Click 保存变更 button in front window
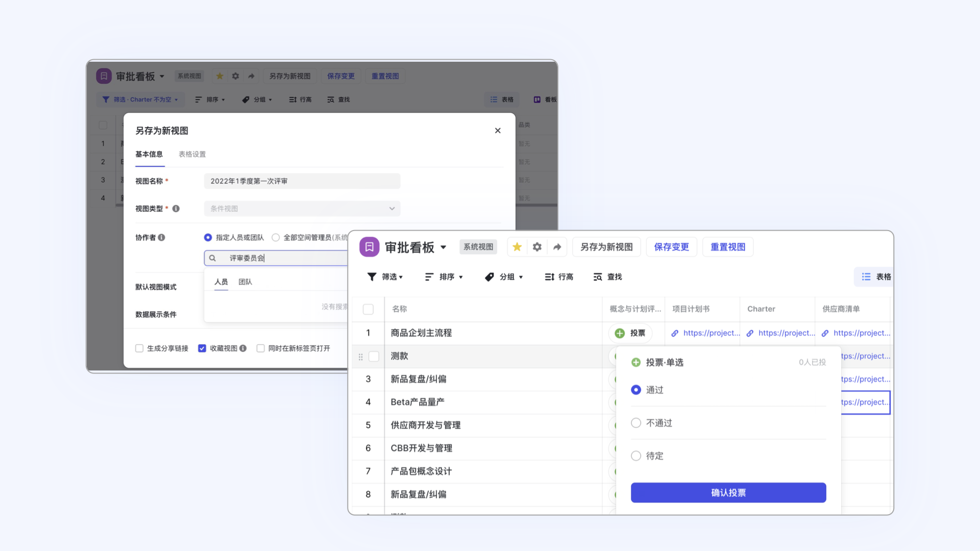 click(671, 247)
